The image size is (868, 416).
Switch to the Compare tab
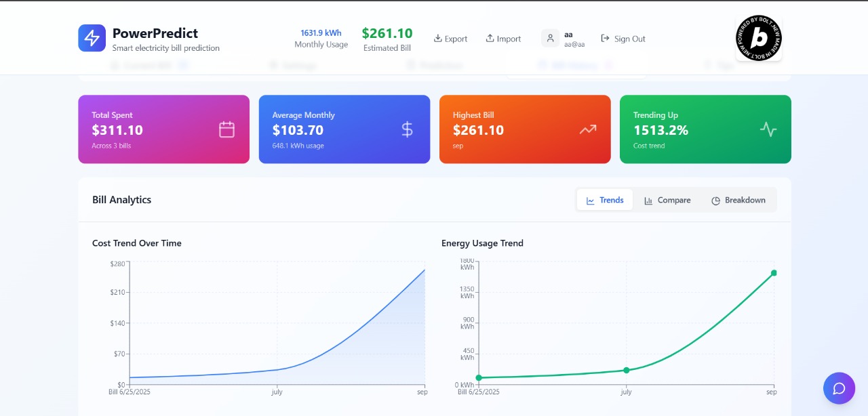point(667,200)
